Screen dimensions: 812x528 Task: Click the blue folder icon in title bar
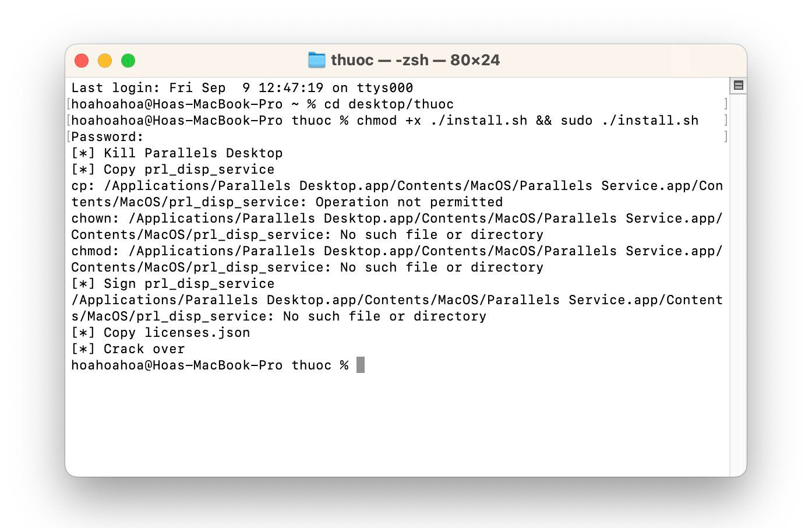(x=316, y=59)
